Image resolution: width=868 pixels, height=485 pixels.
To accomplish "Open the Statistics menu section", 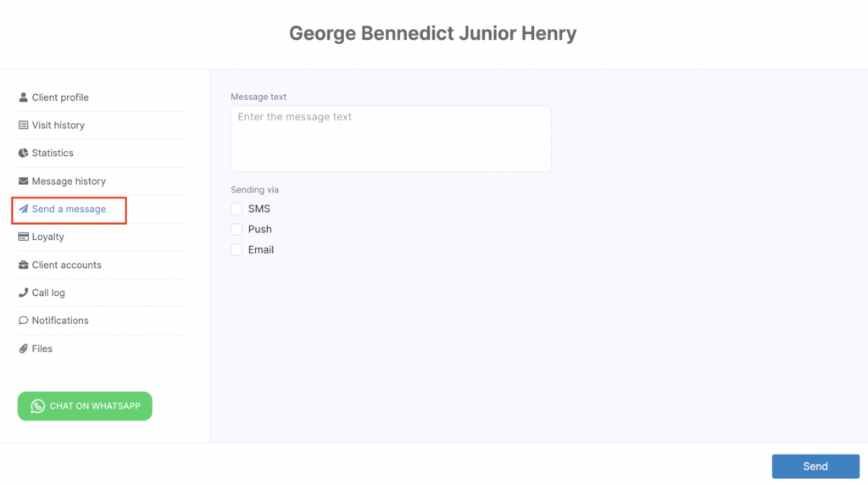I will tap(53, 153).
